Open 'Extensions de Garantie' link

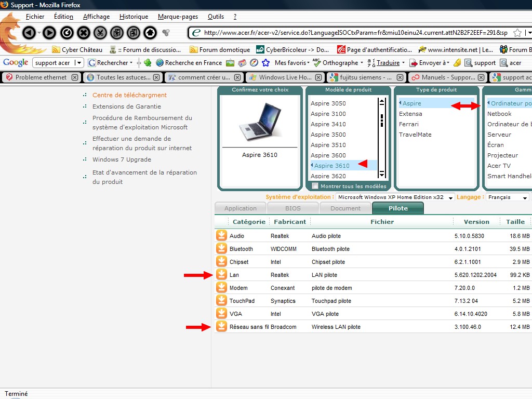[127, 107]
